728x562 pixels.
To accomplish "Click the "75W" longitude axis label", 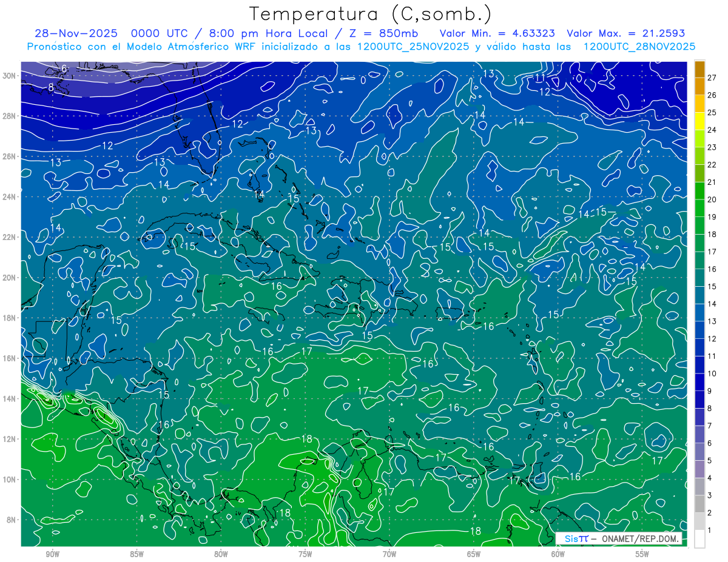I will tap(305, 554).
